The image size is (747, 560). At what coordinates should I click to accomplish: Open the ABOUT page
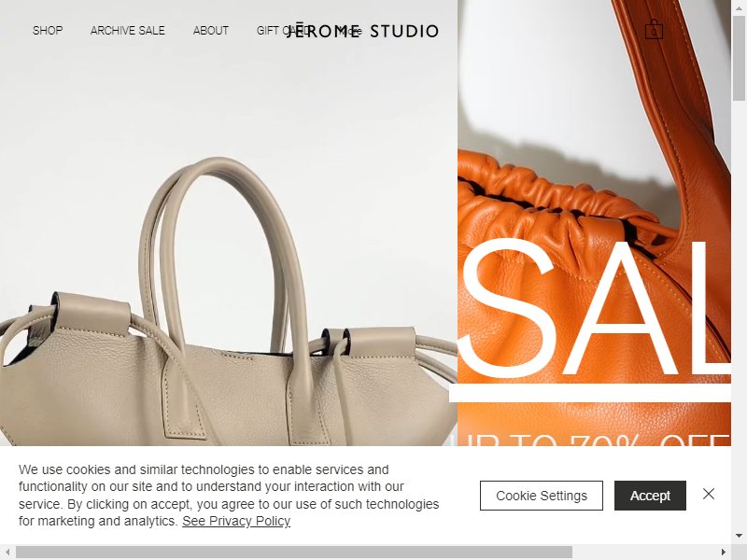(211, 31)
